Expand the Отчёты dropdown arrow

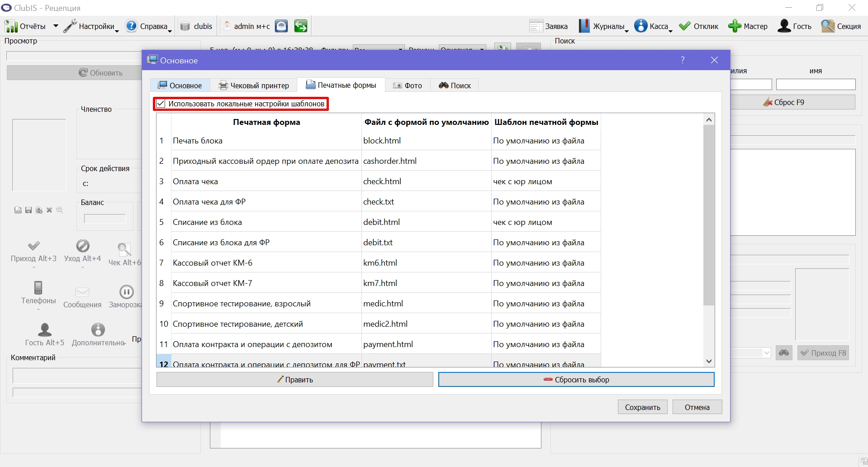pos(56,26)
